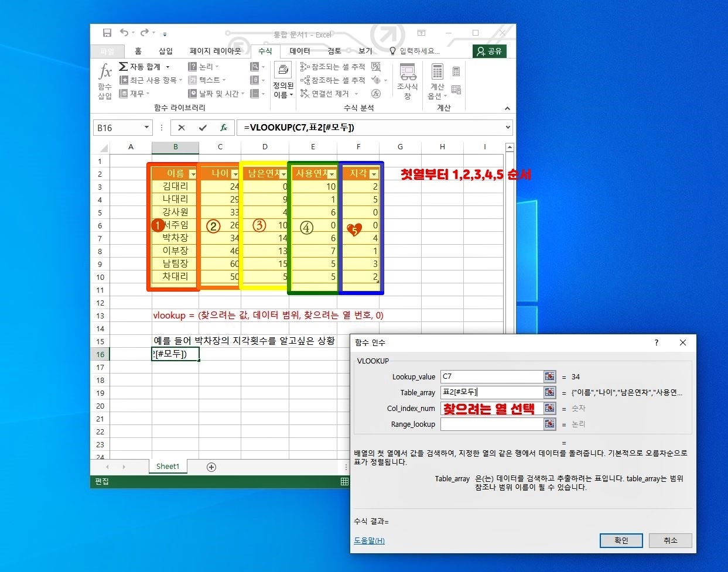Screen dimensions: 728x572
Task: Open Ribbon Display Options icon in title bar
Action: (x=421, y=33)
